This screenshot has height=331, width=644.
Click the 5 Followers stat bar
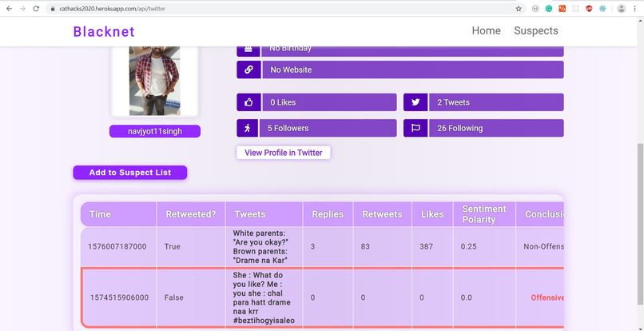pyautogui.click(x=316, y=128)
